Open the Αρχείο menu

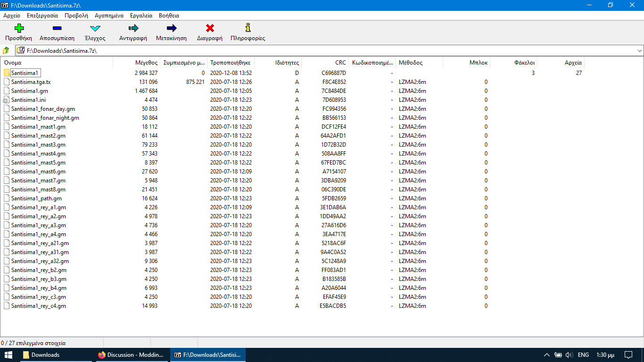(12, 16)
